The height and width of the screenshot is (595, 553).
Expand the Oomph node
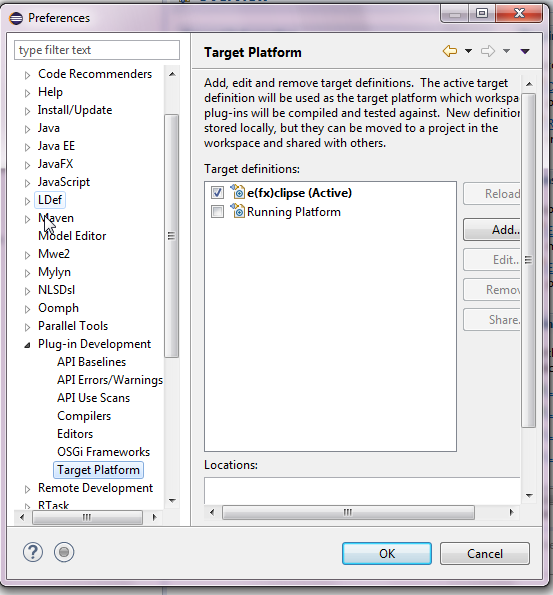[27, 309]
